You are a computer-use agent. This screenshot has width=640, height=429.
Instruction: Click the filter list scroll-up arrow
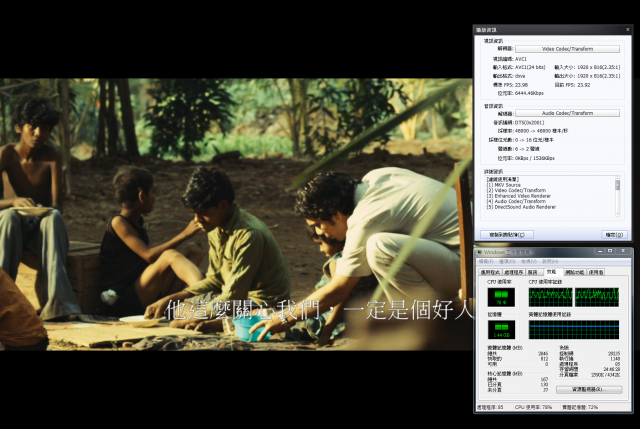[x=618, y=178]
